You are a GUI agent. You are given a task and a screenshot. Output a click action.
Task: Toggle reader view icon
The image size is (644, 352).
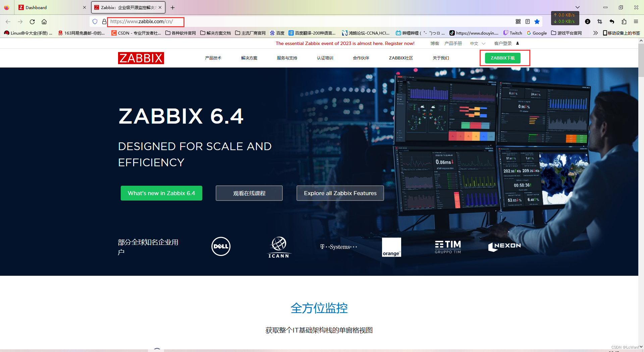(528, 21)
